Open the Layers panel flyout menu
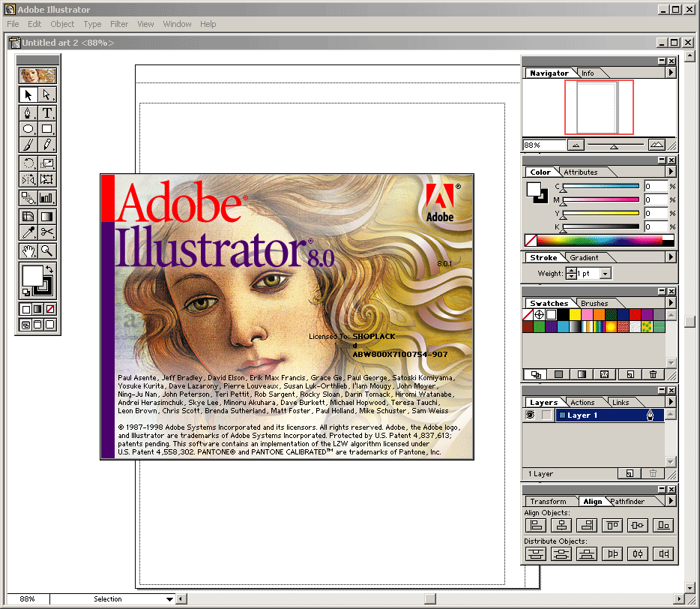Viewport: 700px width, 609px height. [671, 402]
